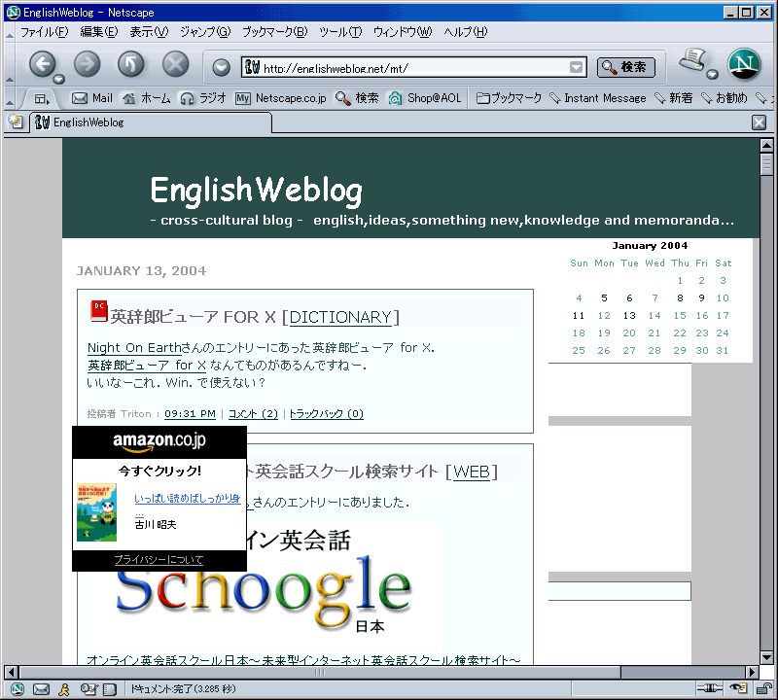The width and height of the screenshot is (778, 700).
Task: Click the red dictionary icon beside post title
Action: point(99,311)
